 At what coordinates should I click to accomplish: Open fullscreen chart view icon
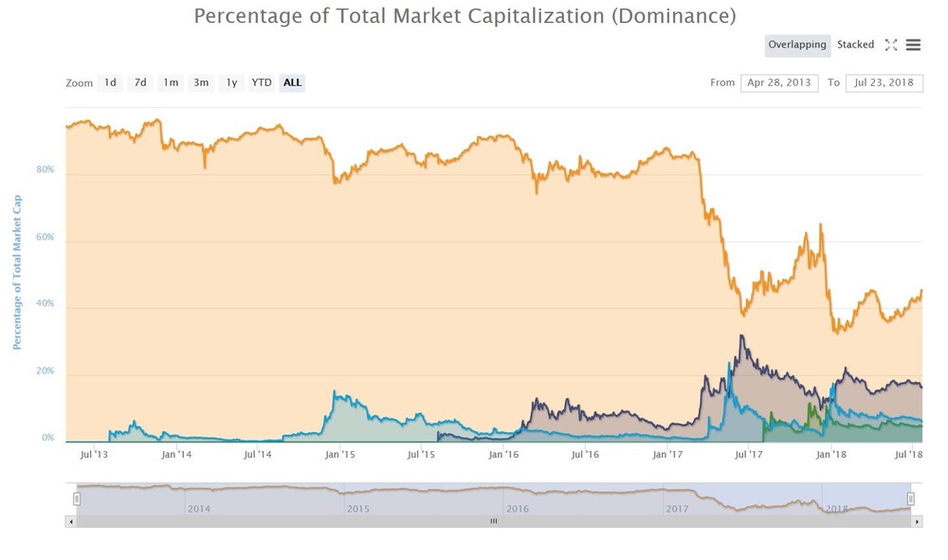point(890,45)
